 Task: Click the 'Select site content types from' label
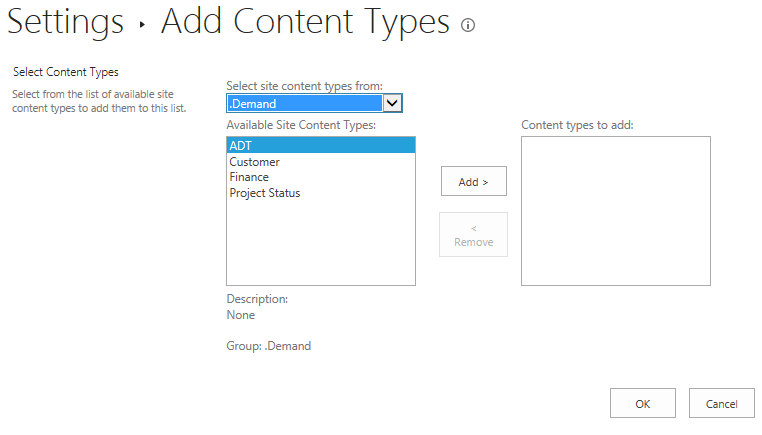(x=304, y=86)
